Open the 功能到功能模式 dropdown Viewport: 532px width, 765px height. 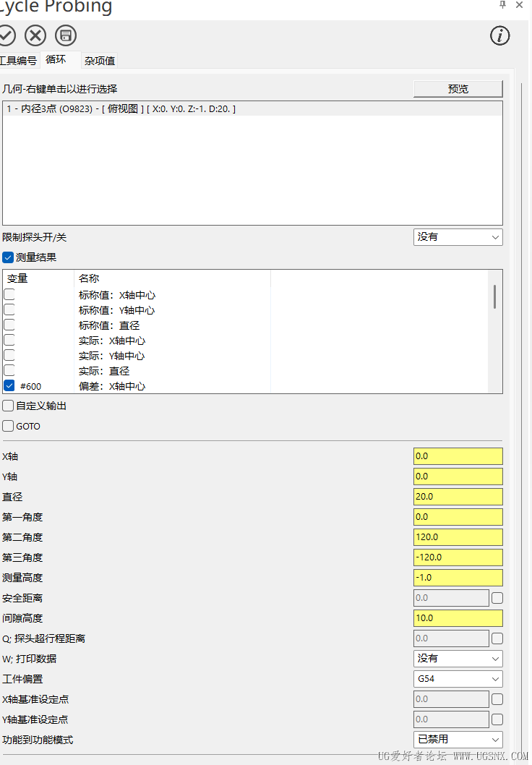(458, 740)
